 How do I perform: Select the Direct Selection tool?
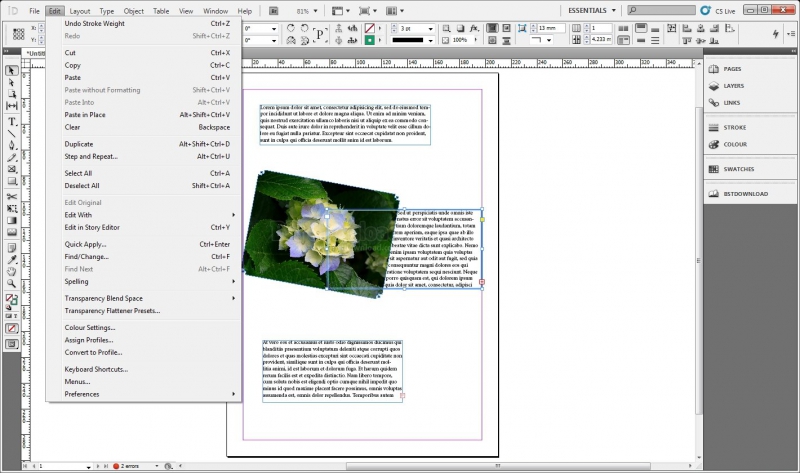click(x=11, y=82)
